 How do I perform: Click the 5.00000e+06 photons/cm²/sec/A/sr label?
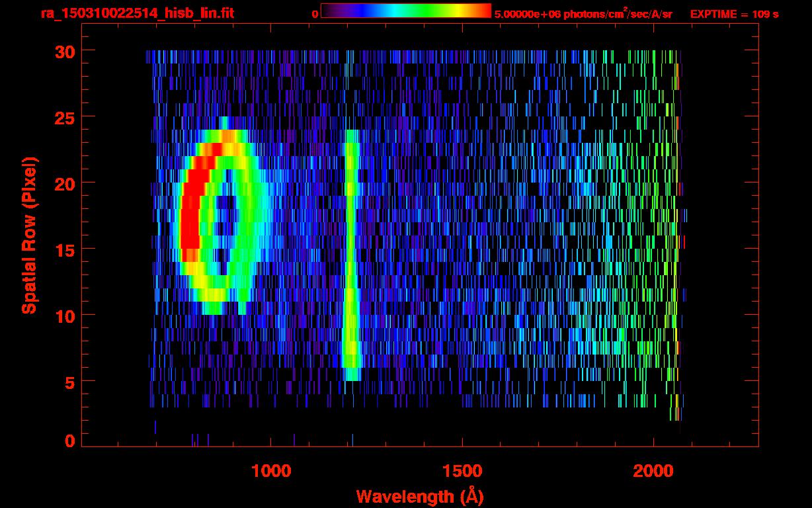[x=583, y=14]
